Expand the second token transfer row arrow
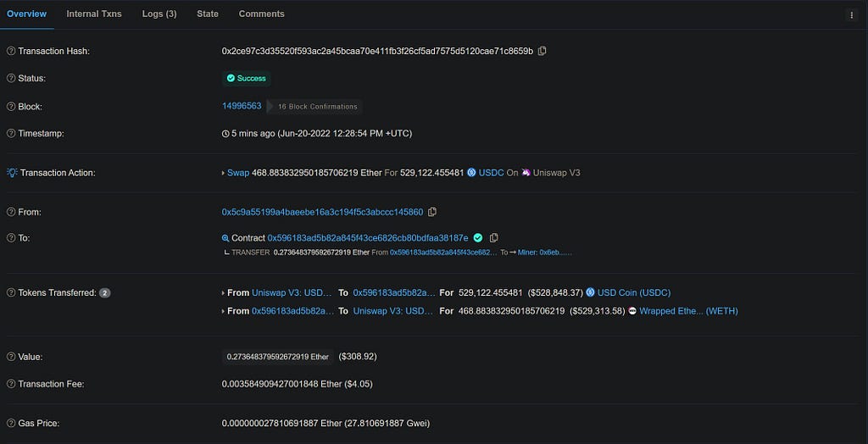The height and width of the screenshot is (444, 868). 223,312
